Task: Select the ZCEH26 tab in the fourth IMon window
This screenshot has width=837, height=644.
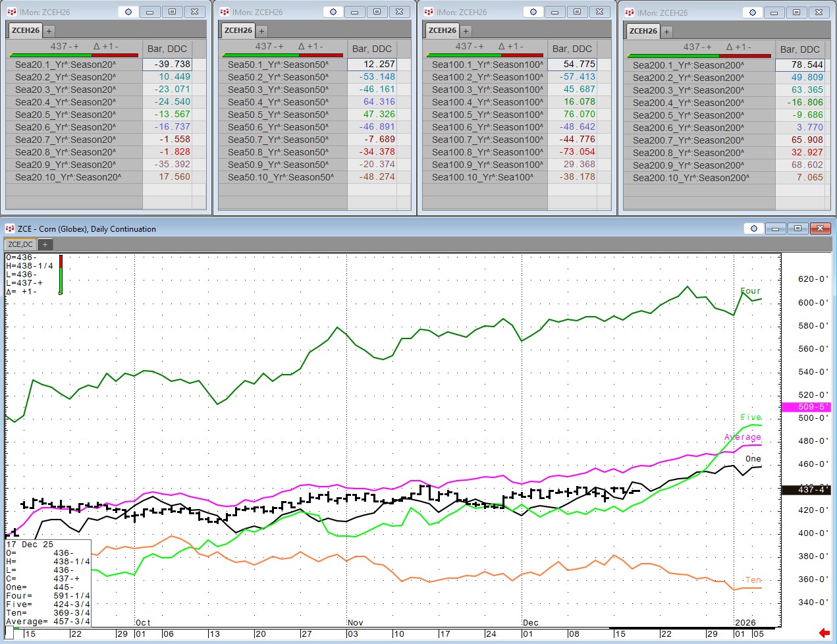Action: click(x=643, y=31)
